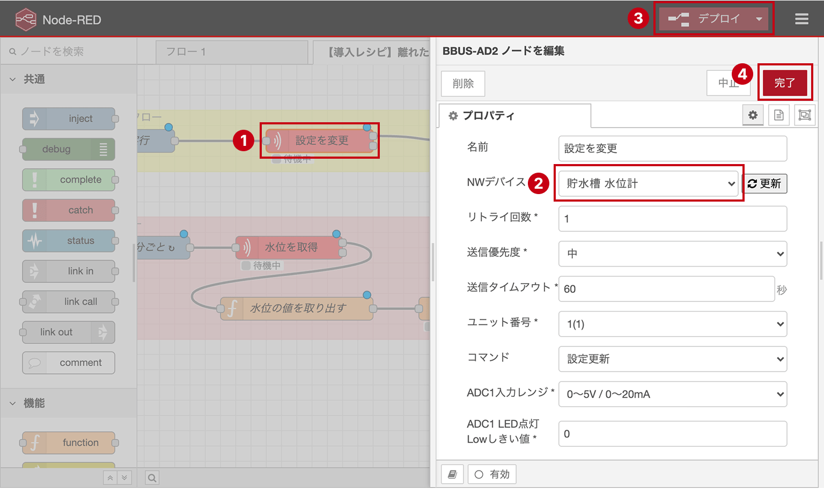The height and width of the screenshot is (504, 824).
Task: Switch to the 【導入レシピ】 flow tab
Action: (372, 52)
